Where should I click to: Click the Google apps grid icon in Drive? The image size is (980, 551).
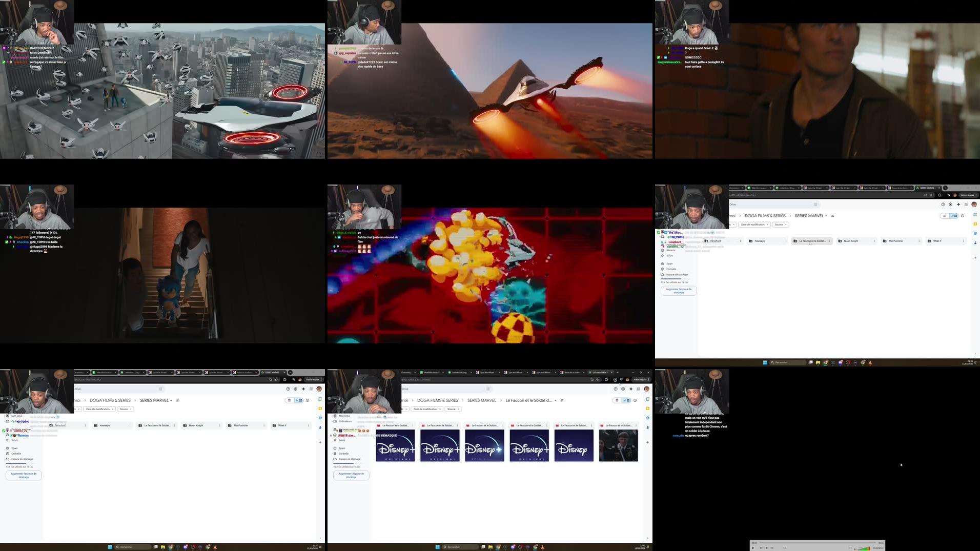(x=966, y=205)
